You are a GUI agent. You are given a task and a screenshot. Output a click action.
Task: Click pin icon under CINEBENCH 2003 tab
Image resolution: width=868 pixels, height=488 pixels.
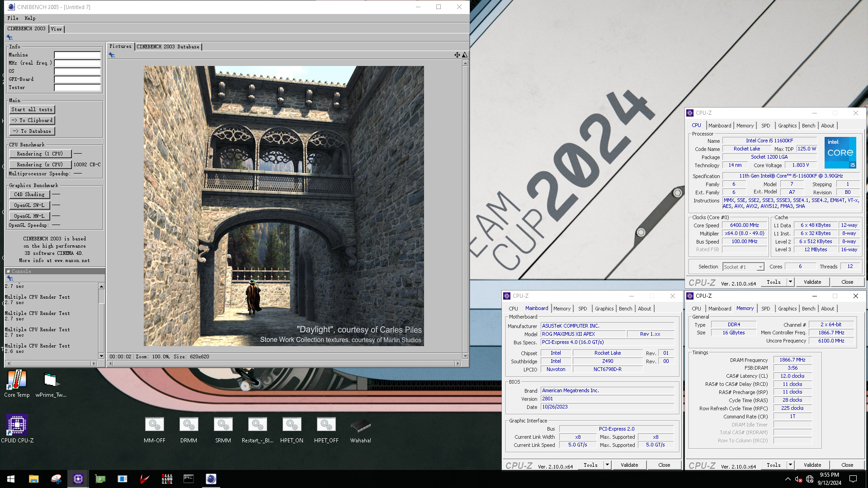[x=9, y=38]
